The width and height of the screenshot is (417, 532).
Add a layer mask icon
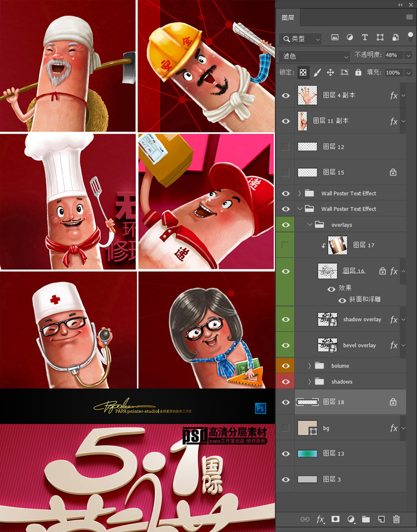tap(335, 519)
